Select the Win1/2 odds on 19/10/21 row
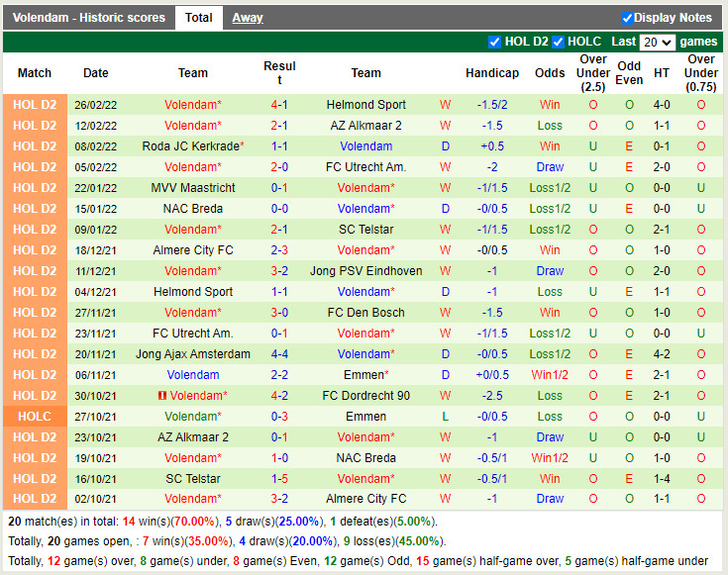Image resolution: width=728 pixels, height=575 pixels. click(x=550, y=458)
